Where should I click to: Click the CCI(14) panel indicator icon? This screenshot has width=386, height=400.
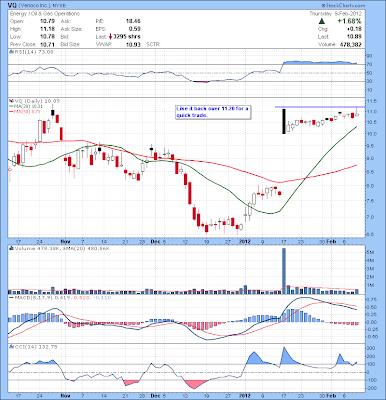[x=10, y=347]
